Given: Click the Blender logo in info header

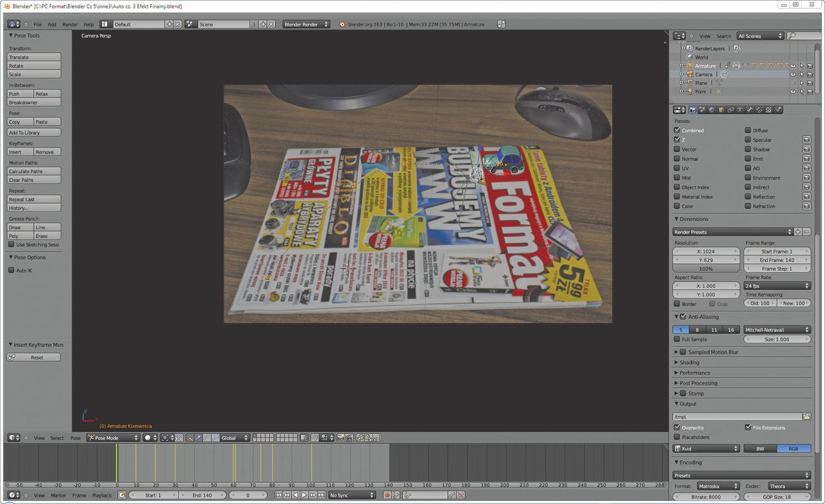Looking at the screenshot, I should 342,24.
